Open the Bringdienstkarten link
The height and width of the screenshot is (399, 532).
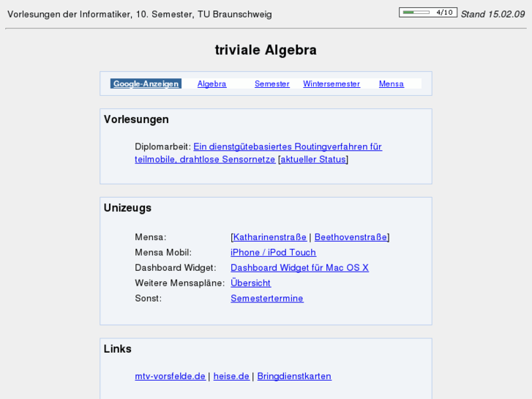(x=294, y=376)
